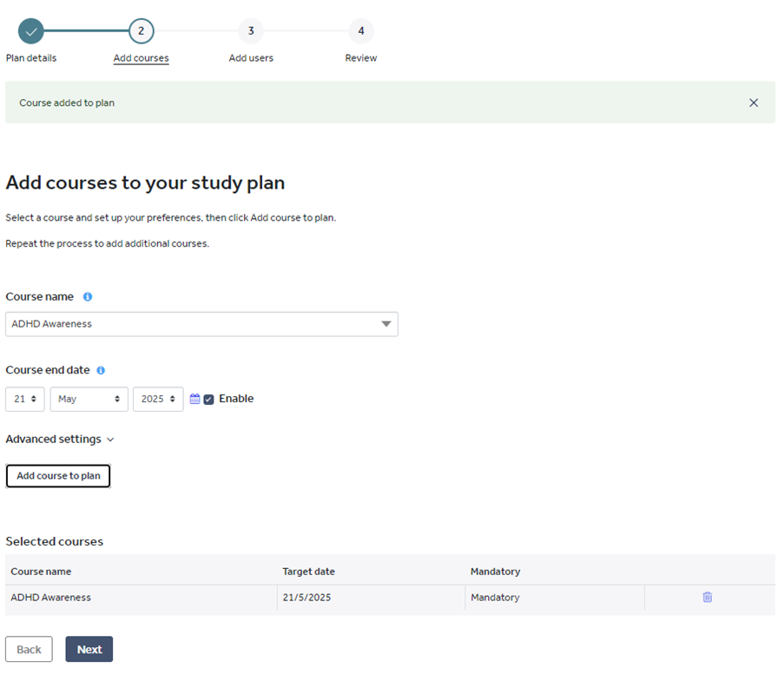Click the Add course to plan button

[57, 475]
